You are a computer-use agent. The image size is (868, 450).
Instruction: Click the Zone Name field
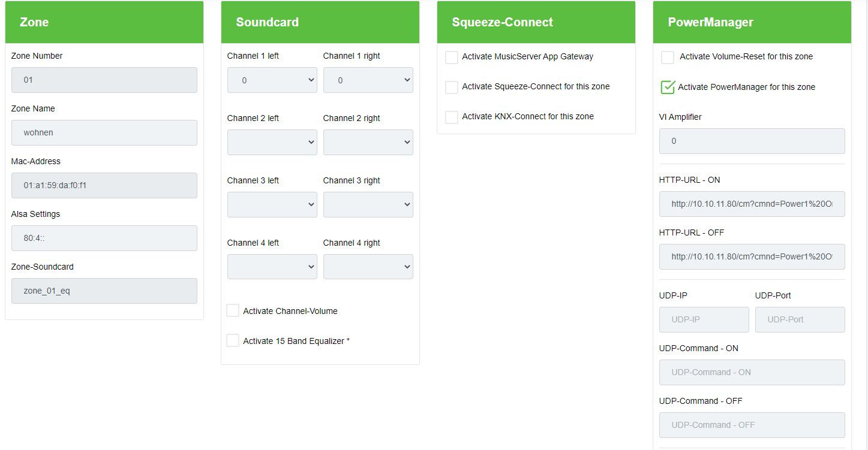[104, 133]
